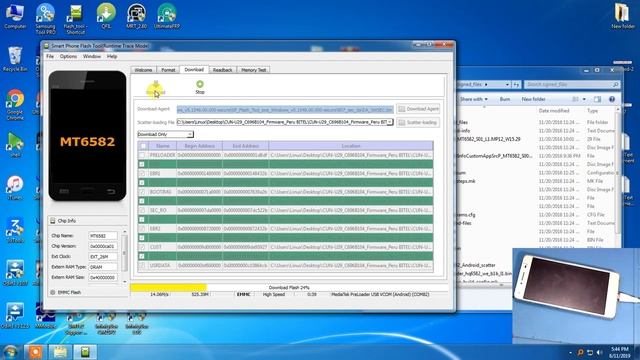
Task: Click Burn in Explorer toolbar
Action: (x=505, y=99)
